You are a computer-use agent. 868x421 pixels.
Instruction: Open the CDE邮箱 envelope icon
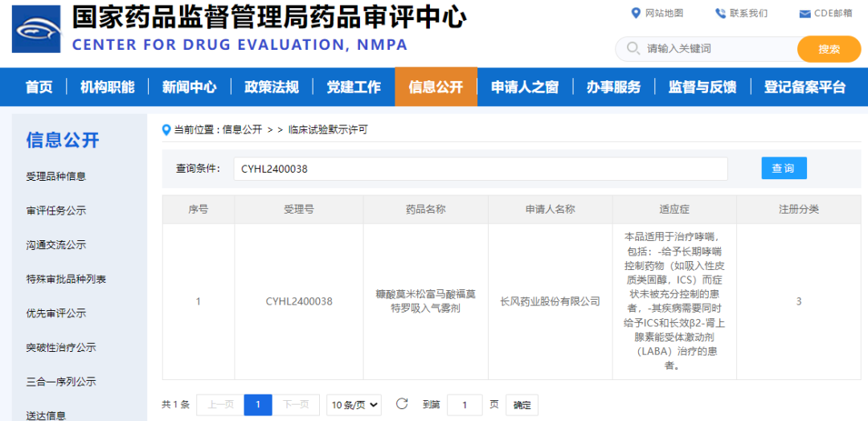[805, 14]
